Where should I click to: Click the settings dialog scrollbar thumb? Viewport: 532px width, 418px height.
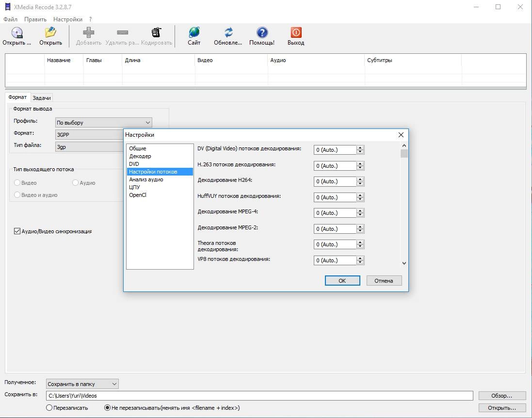pos(404,154)
